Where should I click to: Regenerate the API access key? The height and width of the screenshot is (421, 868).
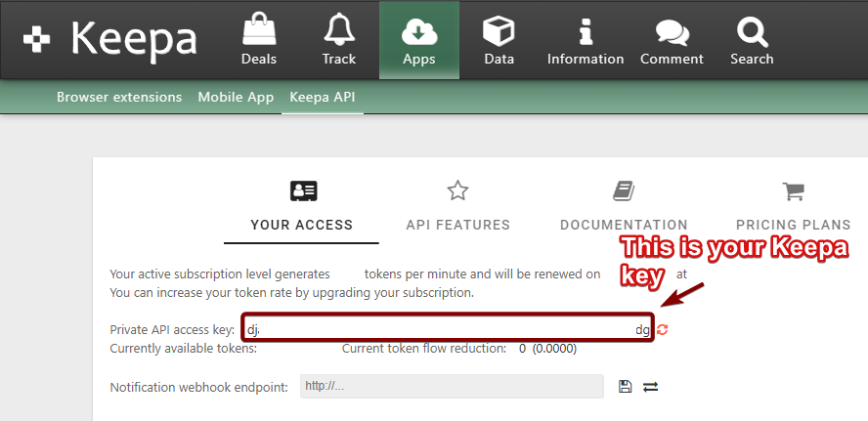[x=662, y=330]
